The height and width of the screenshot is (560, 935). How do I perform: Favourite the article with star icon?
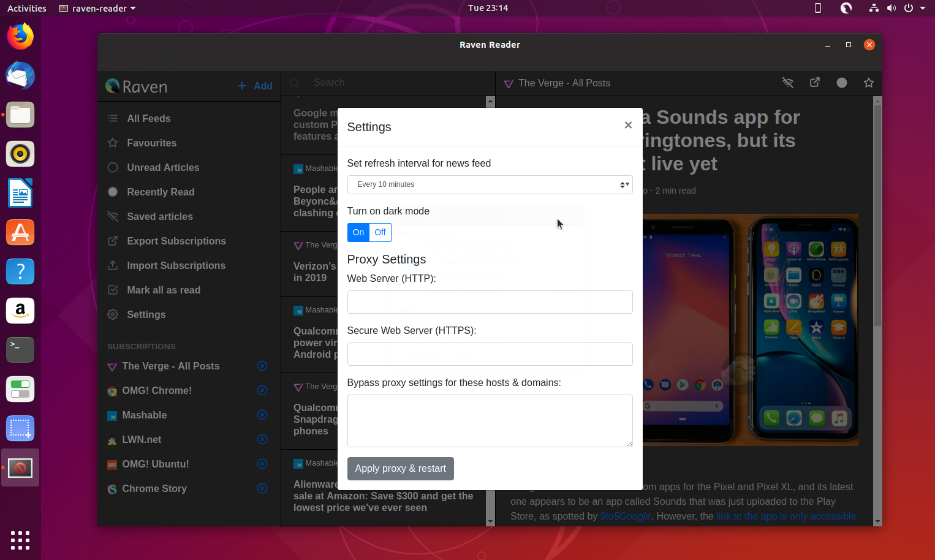tap(869, 83)
